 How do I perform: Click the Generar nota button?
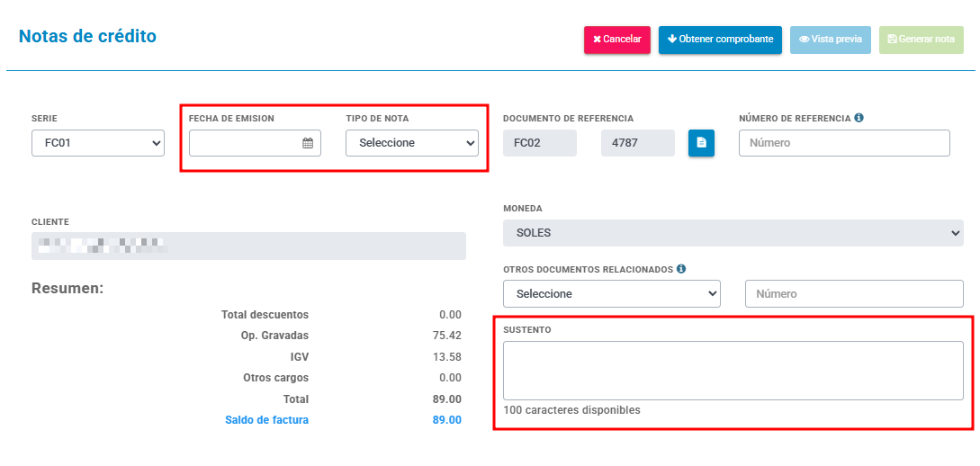922,39
